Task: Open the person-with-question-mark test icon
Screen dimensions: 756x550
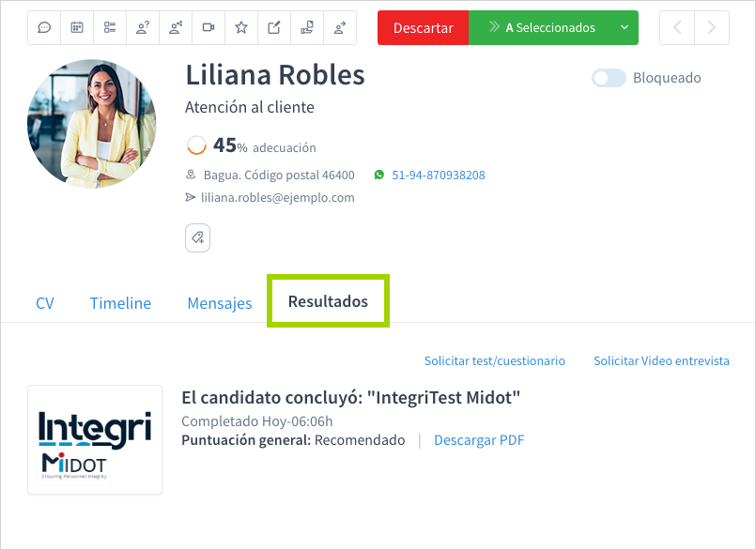Action: (142, 27)
